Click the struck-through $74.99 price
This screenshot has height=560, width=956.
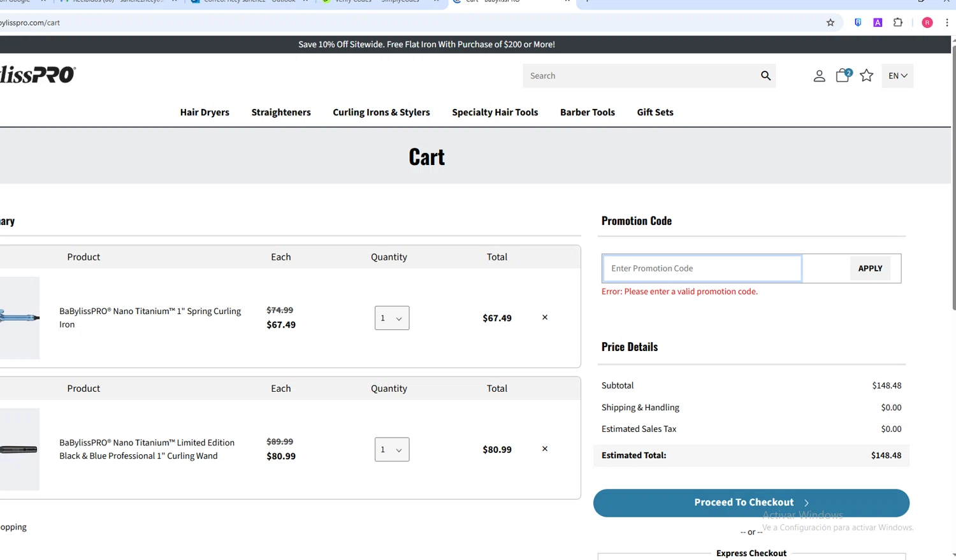click(x=280, y=310)
